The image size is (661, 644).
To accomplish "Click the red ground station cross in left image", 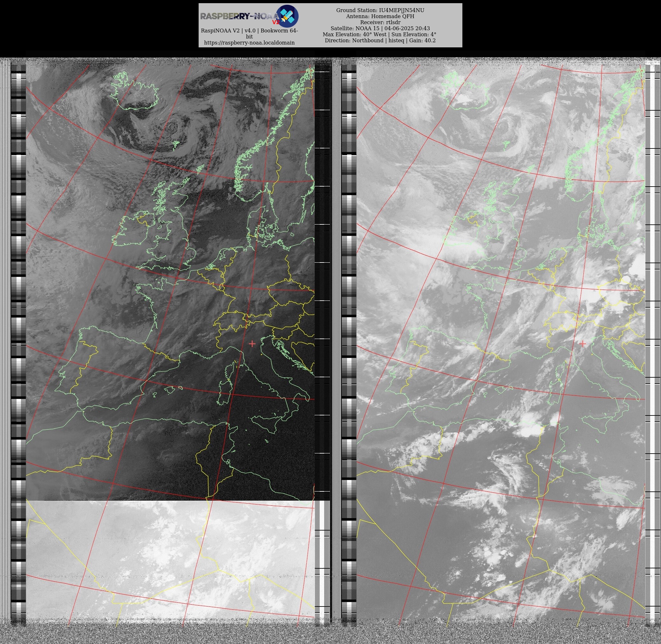I will coord(252,344).
